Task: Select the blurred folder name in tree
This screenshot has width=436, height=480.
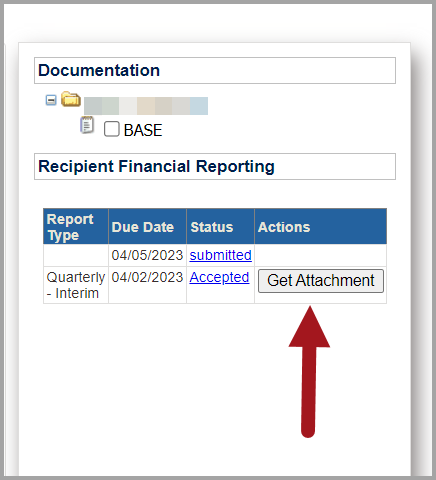Action: tap(146, 106)
